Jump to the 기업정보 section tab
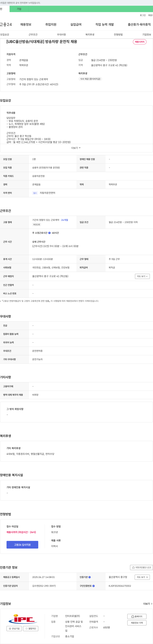 click(x=147, y=35)
